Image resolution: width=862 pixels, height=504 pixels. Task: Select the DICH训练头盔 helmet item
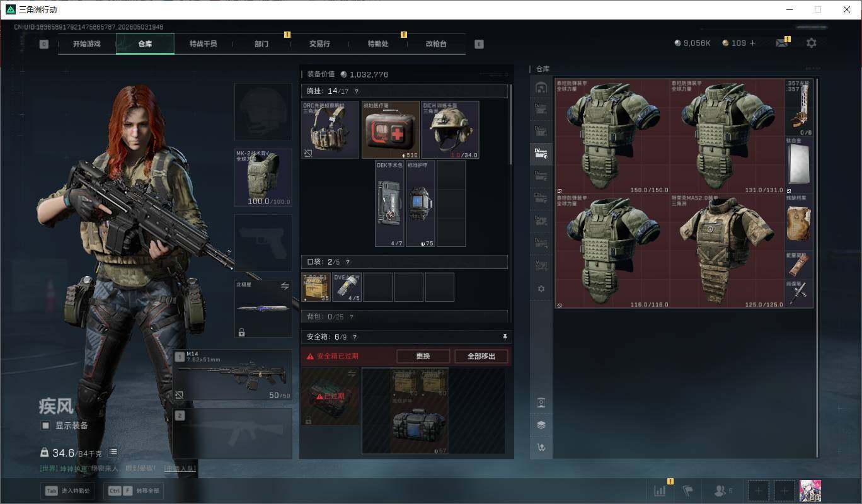(x=450, y=130)
